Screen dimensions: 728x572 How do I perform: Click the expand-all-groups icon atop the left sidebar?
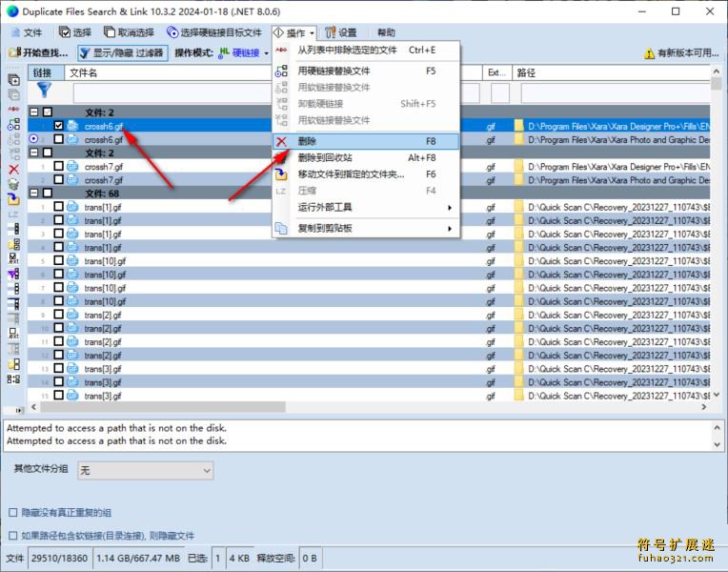coord(14,80)
